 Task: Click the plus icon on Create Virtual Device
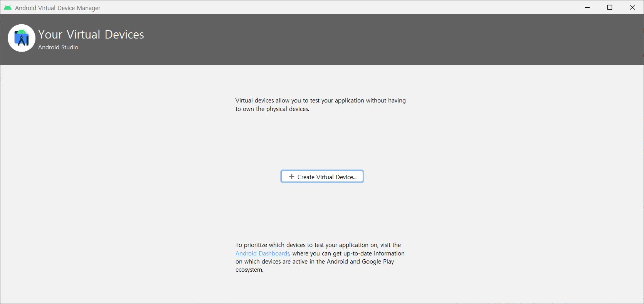pyautogui.click(x=292, y=176)
